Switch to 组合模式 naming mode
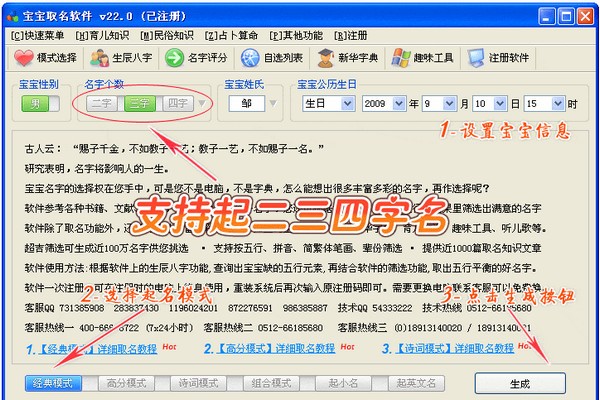Viewport: 600px width, 400px height. tap(271, 383)
